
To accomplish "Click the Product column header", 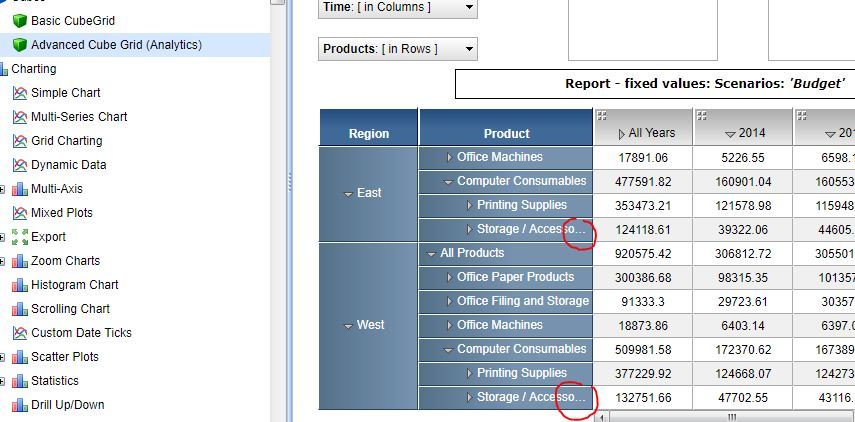I will click(x=506, y=128).
